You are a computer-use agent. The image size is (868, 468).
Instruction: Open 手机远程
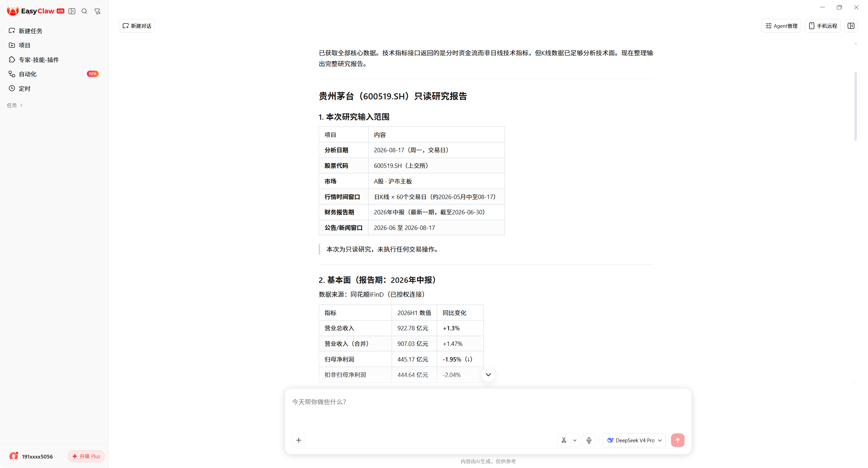point(823,26)
